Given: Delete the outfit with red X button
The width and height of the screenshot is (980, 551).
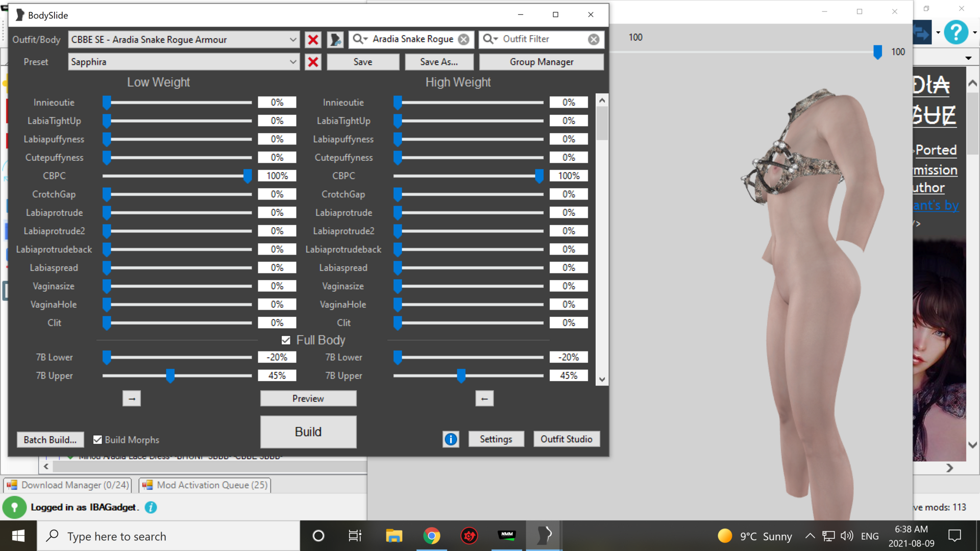Looking at the screenshot, I should 313,39.
